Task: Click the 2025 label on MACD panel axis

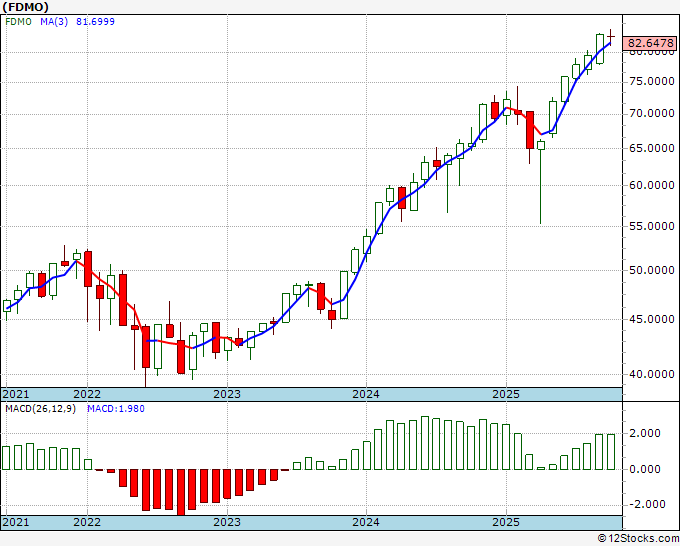Action: click(506, 522)
